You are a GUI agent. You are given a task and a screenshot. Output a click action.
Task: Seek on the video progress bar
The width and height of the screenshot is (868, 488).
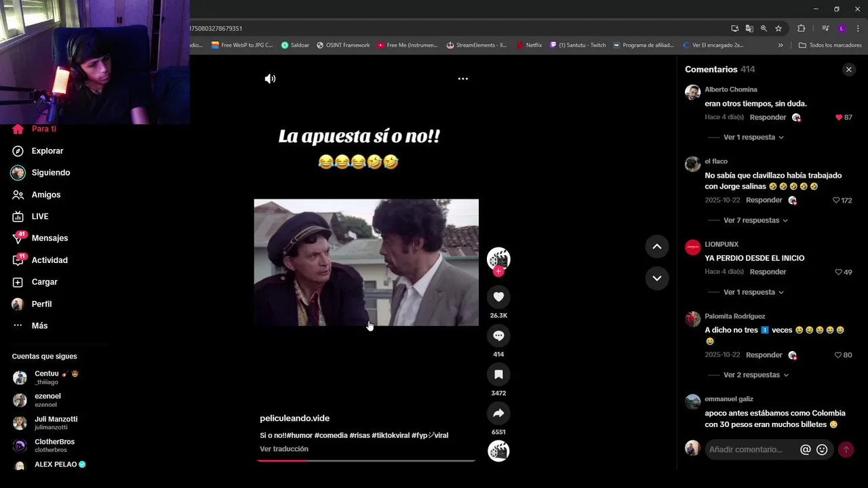tap(366, 460)
